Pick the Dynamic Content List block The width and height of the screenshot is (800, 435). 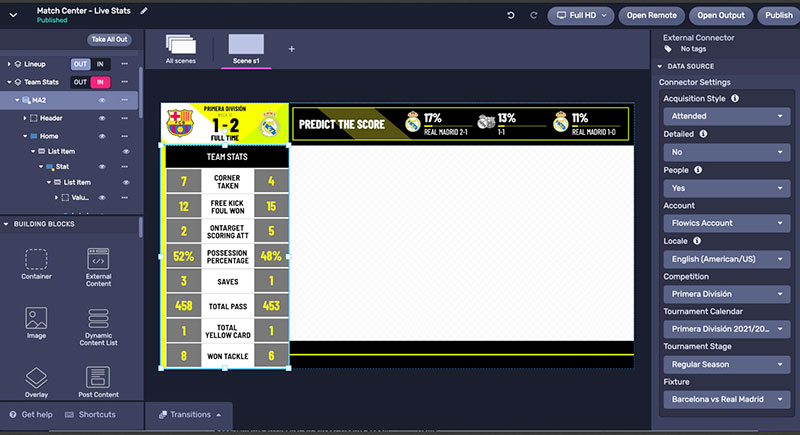click(x=98, y=319)
